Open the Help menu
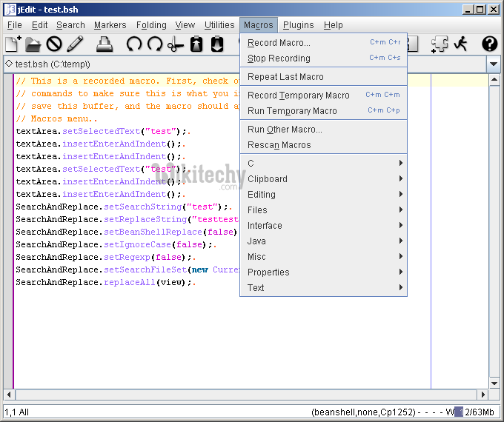Viewport: 504px width, 422px height. click(x=334, y=25)
